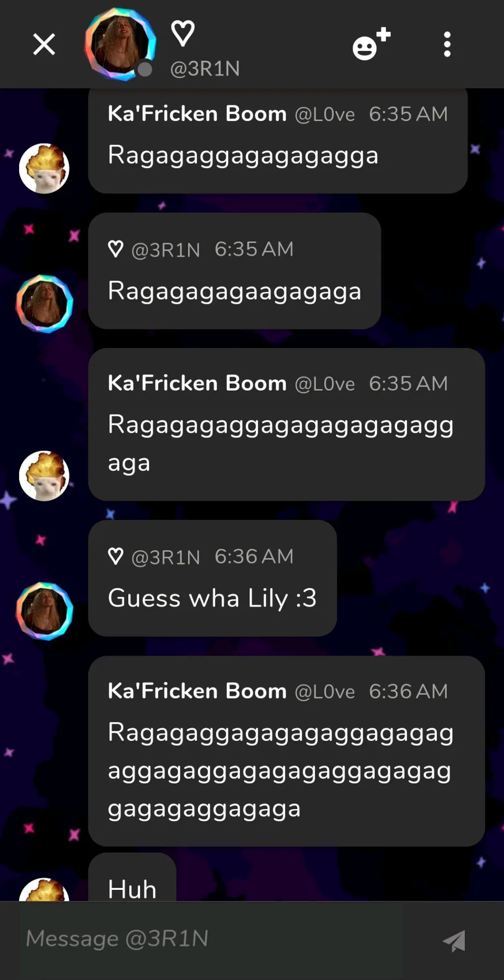The width and height of the screenshot is (504, 980).
Task: Select the Guess wha Lily :3 message
Action: point(212,578)
